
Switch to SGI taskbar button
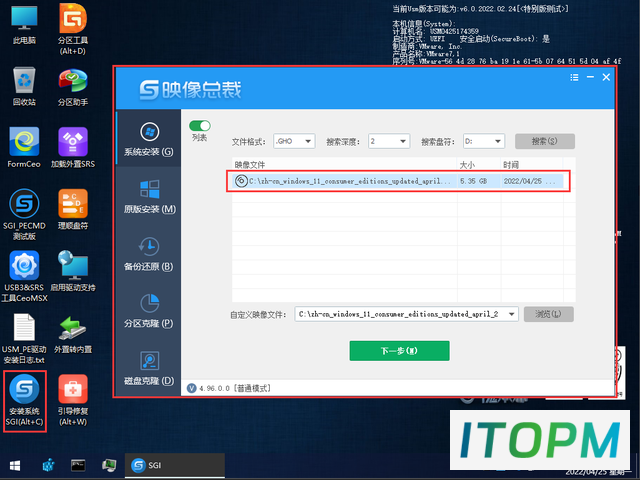[x=175, y=465]
